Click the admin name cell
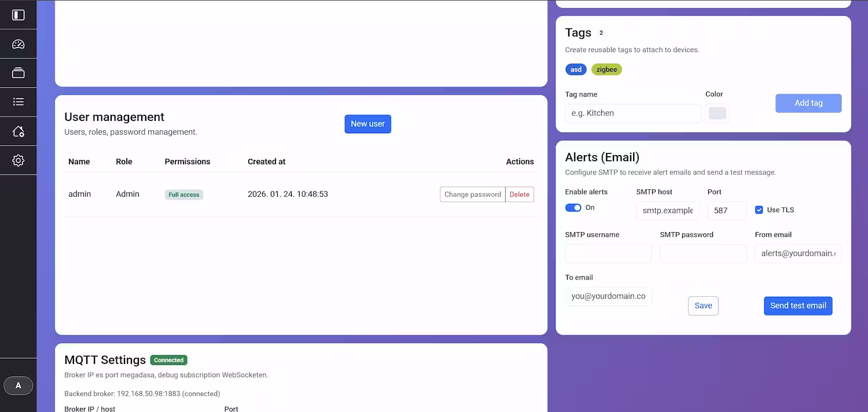Viewport: 868px width, 412px height. 80,194
